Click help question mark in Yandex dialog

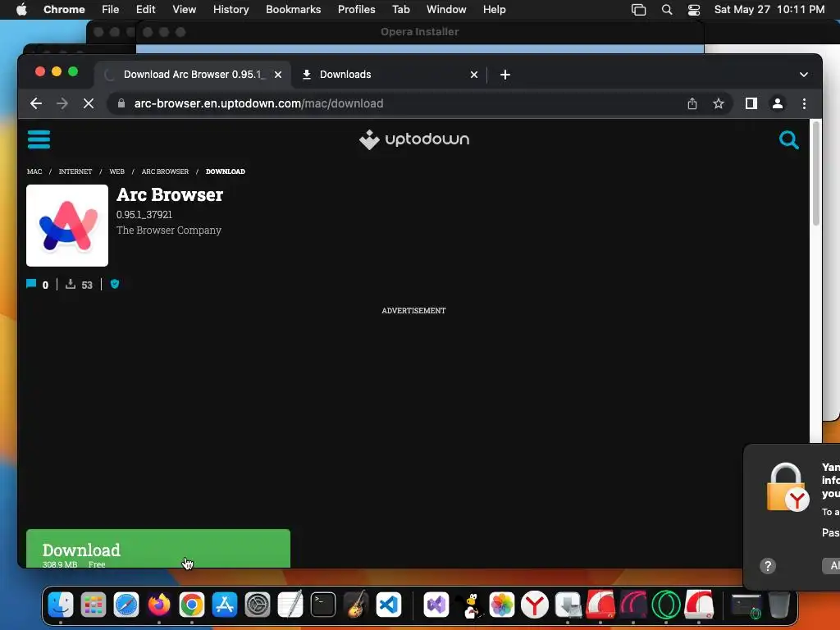(768, 566)
